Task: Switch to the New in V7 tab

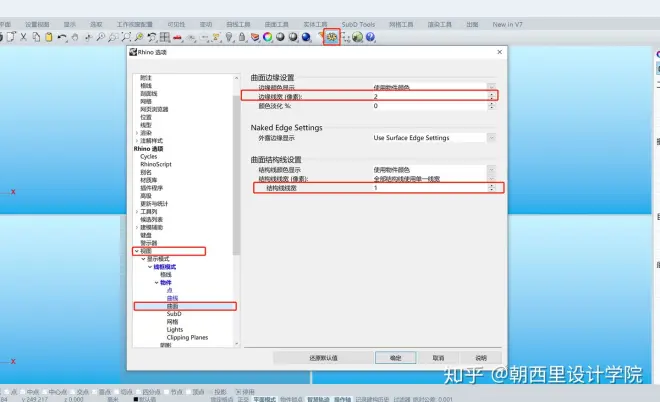Action: coord(508,24)
